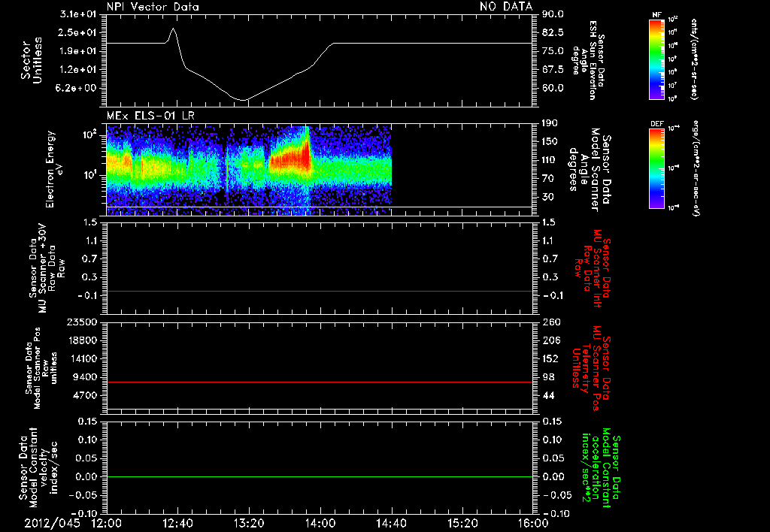Viewport: 770px width, 532px height.
Task: Click the '3.1e+01' sector tick label
Action: coord(78,14)
